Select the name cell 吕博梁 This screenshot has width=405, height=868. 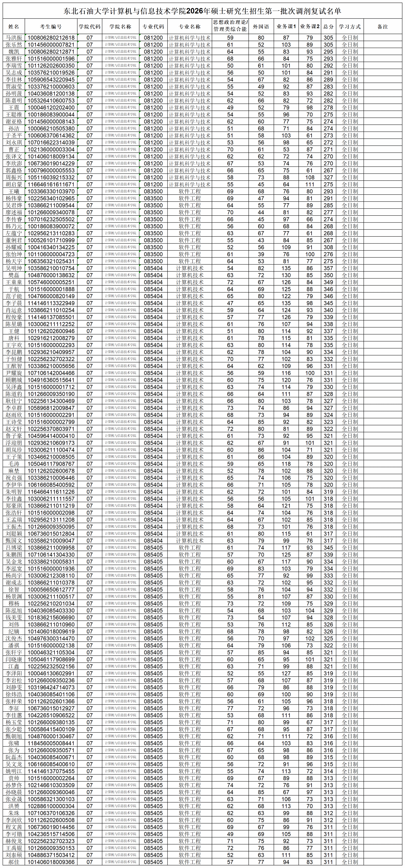pos(14,548)
